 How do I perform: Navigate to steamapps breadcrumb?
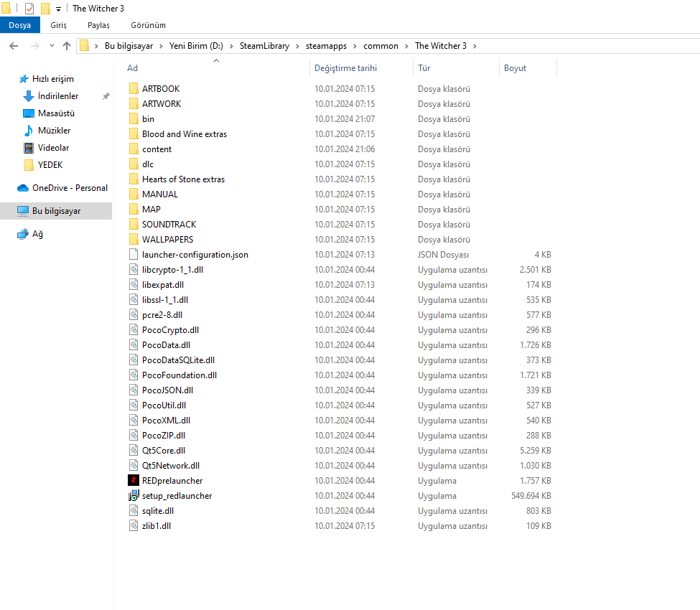[326, 46]
